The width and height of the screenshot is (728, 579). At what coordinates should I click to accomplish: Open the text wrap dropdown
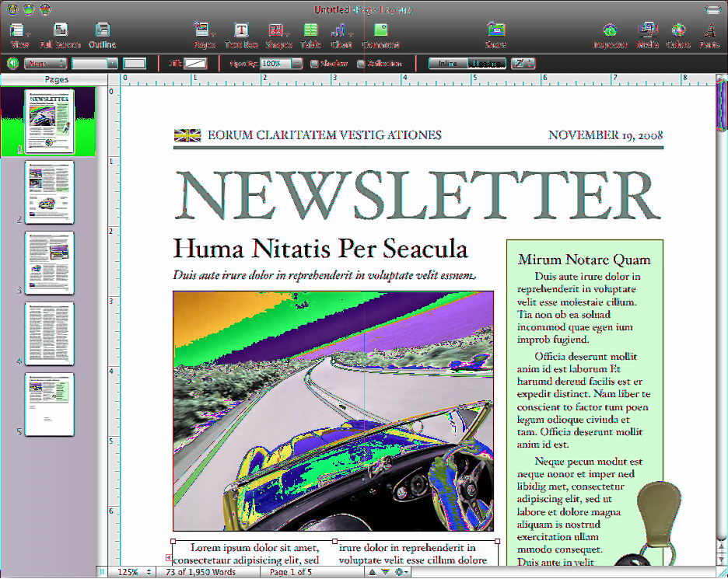click(523, 64)
